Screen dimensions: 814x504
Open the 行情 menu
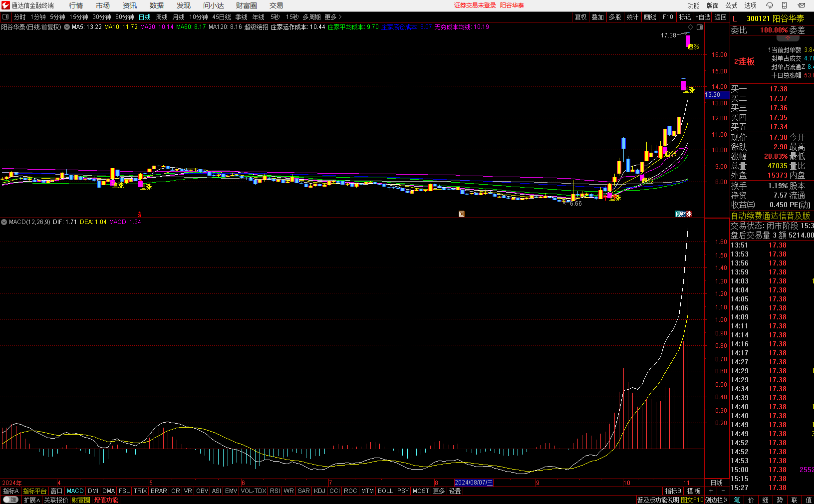pyautogui.click(x=76, y=5)
